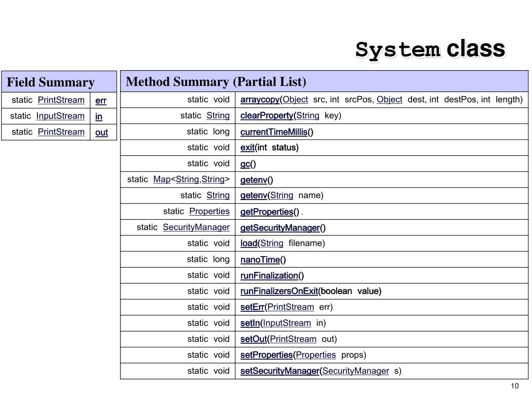Click the System class slide title
Viewport: 532px width, 399px height.
pos(431,50)
